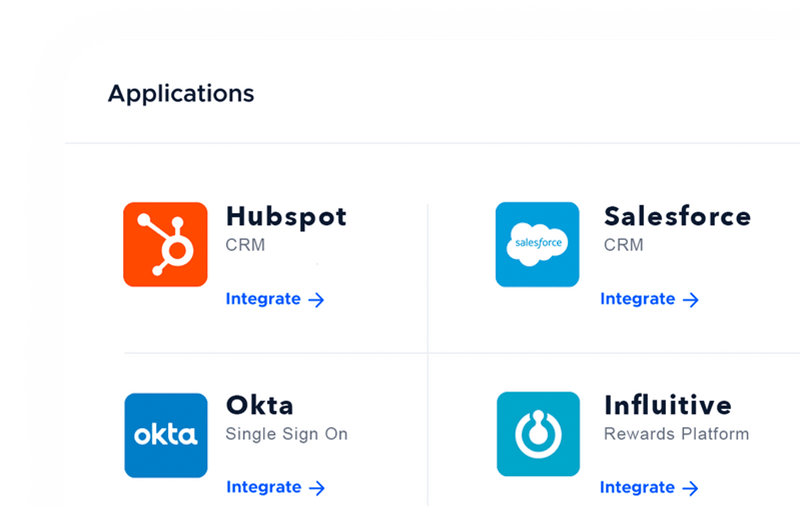Click the Rewards Platform description text
Image resolution: width=800 pixels, height=506 pixels.
(676, 434)
